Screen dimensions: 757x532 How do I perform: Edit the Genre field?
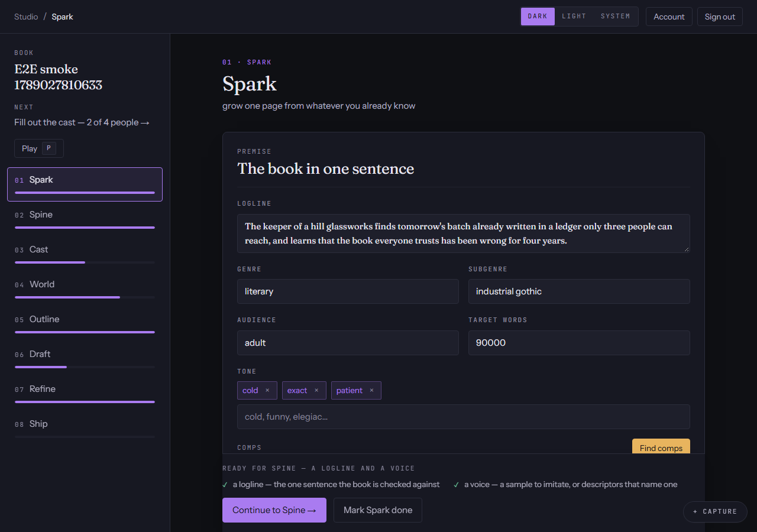pos(348,291)
